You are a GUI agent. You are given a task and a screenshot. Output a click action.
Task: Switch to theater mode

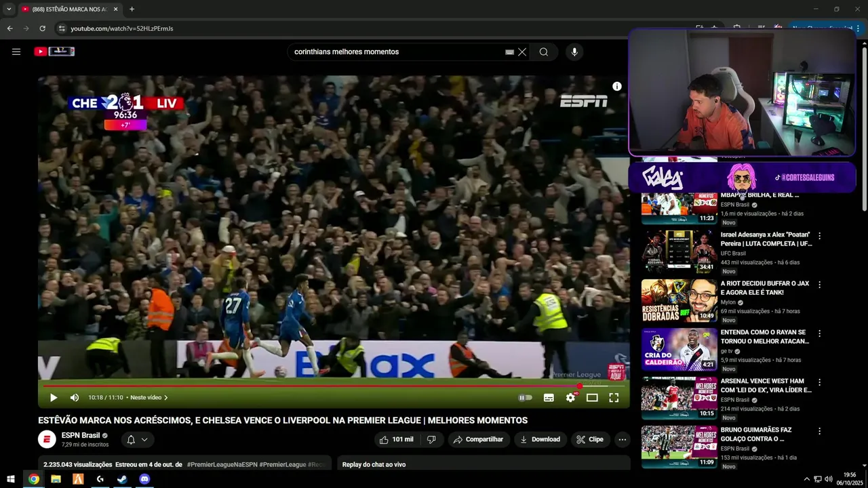[x=592, y=398]
